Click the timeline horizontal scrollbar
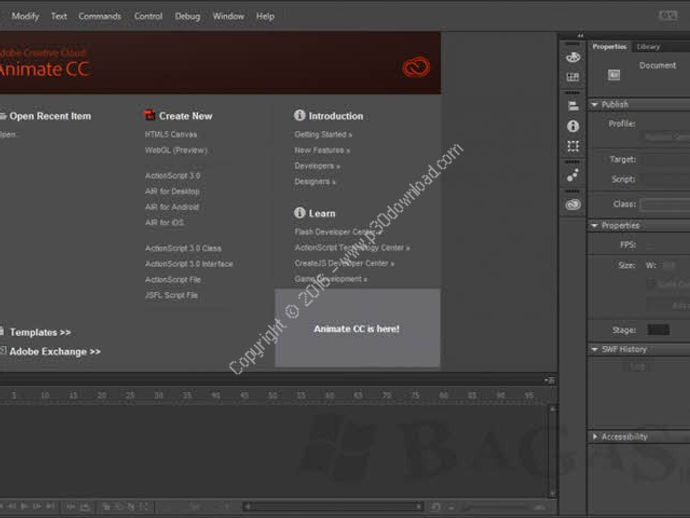690x518 pixels. pos(332,507)
